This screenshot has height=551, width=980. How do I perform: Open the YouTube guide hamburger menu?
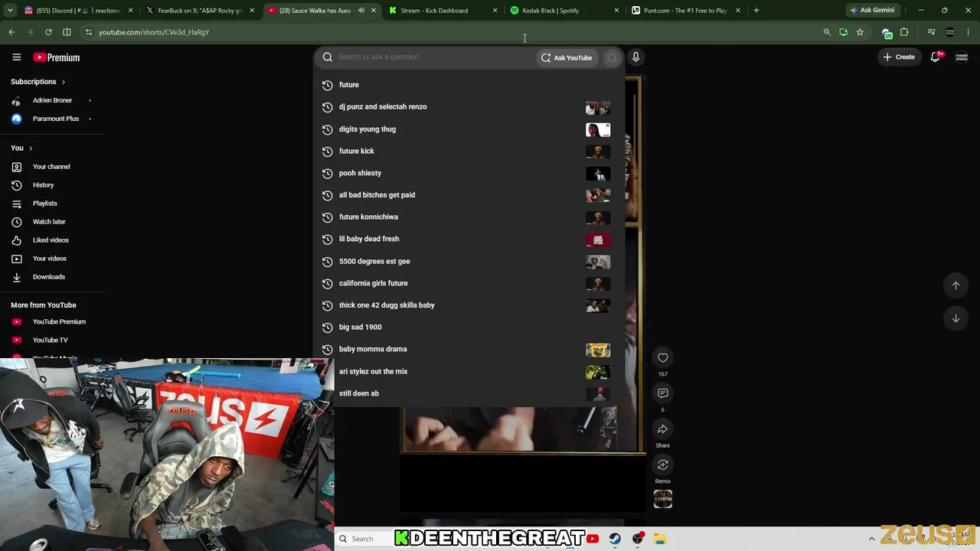tap(16, 57)
